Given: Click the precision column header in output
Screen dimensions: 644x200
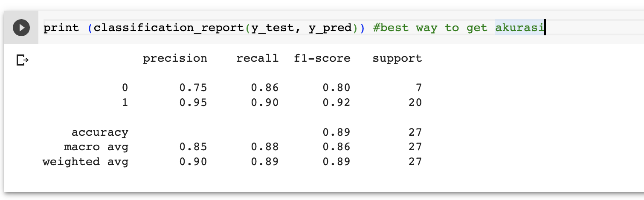Looking at the screenshot, I should (175, 59).
